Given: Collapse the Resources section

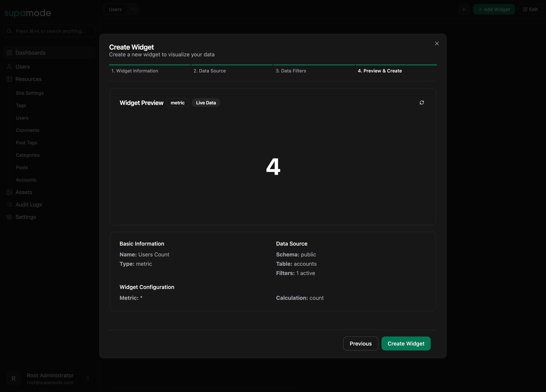Looking at the screenshot, I should [x=28, y=79].
